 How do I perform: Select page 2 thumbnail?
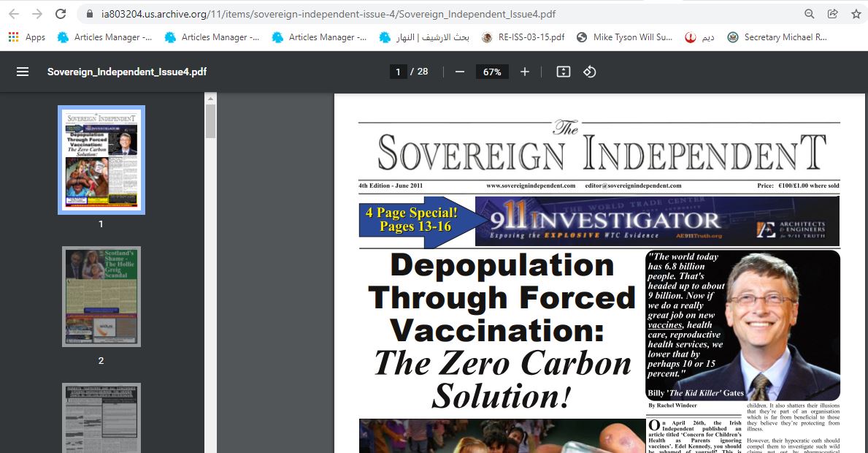coord(101,297)
